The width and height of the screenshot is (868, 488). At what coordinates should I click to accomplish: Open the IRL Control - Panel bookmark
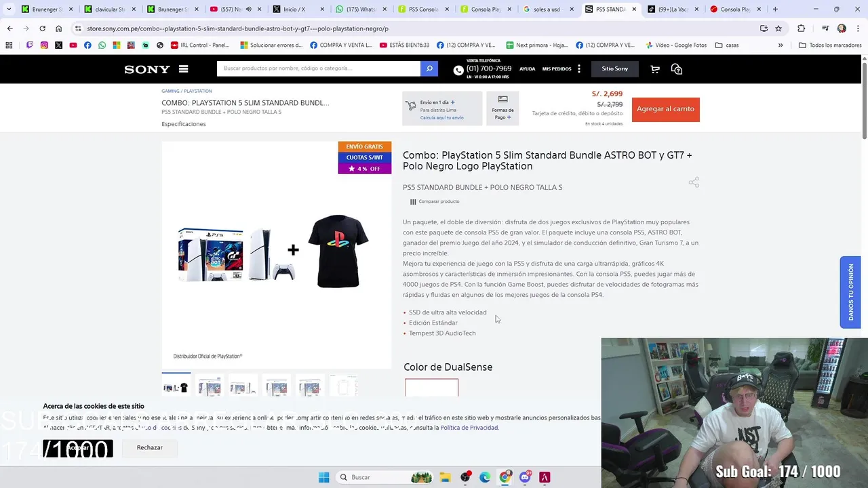(200, 45)
